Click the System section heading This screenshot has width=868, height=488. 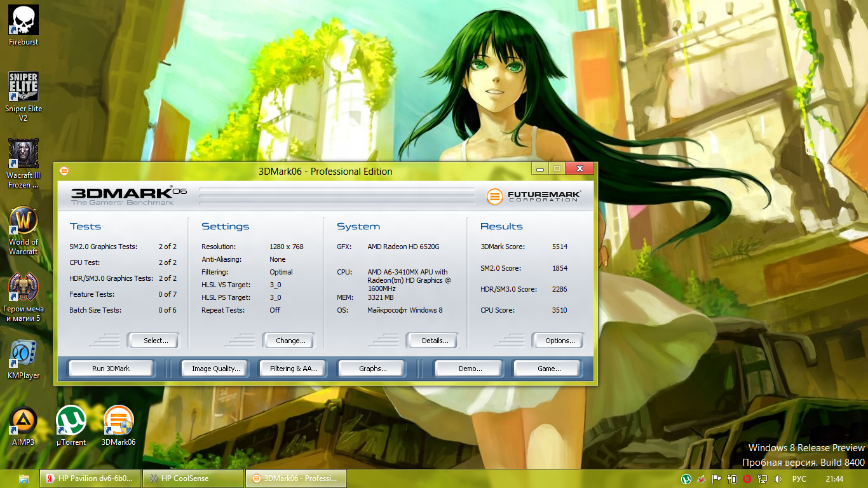click(x=358, y=226)
